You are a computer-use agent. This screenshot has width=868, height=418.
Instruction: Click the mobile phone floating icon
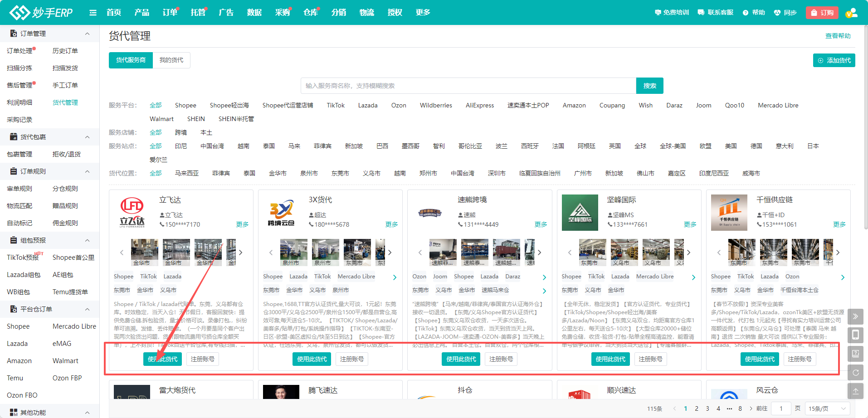tap(855, 335)
